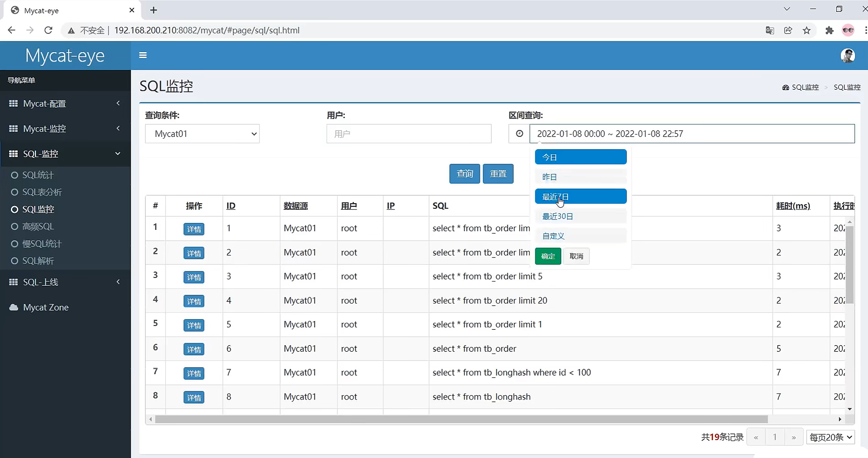Sort table by ID column header

(231, 206)
